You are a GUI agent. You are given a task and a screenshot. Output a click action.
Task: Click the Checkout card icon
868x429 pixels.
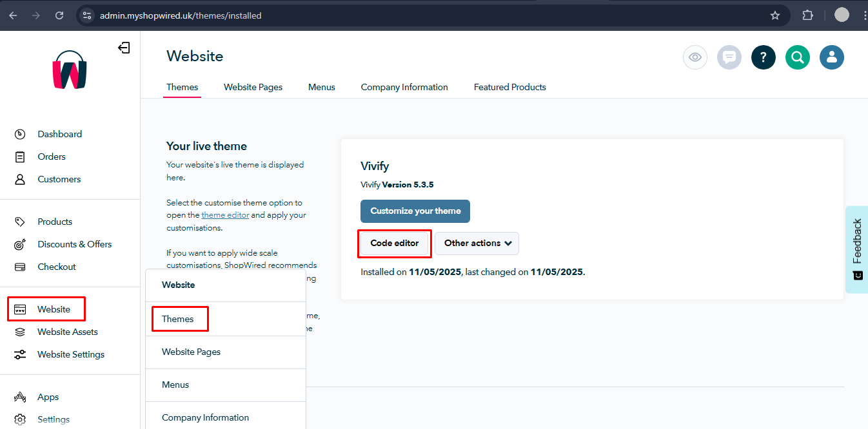[19, 267]
